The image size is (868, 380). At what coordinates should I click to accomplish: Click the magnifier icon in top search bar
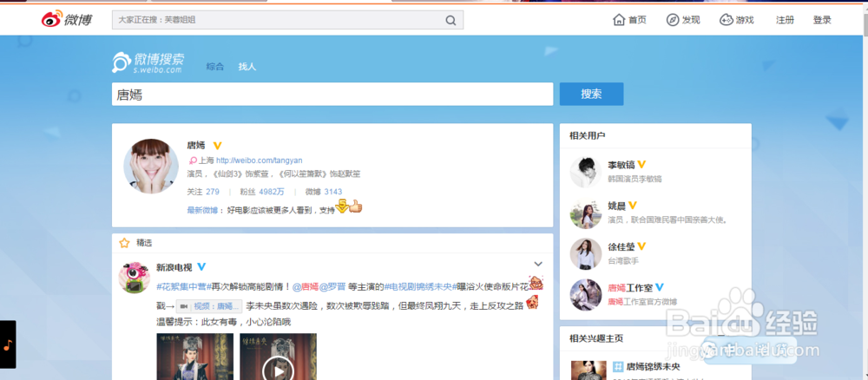451,21
